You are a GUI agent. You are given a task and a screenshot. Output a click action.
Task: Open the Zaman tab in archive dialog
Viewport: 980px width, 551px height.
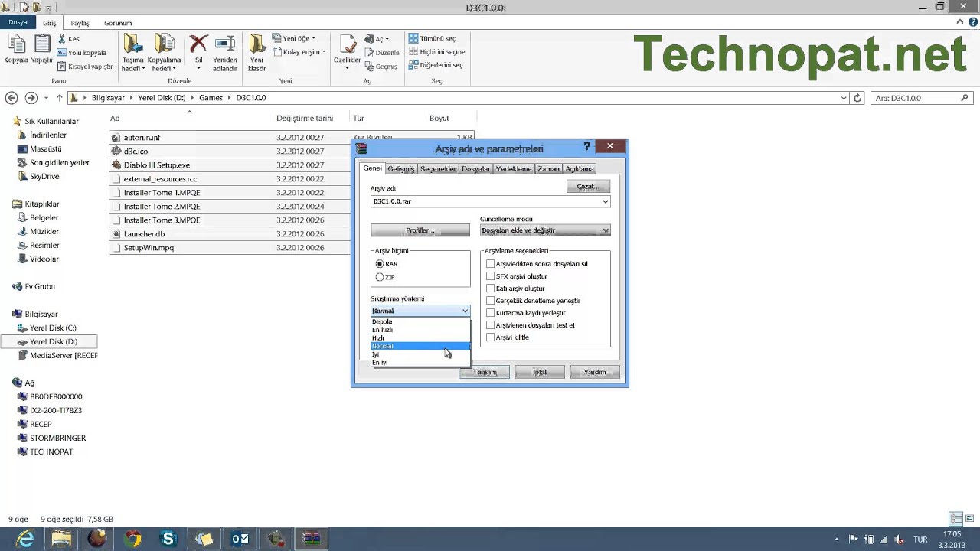pos(548,169)
